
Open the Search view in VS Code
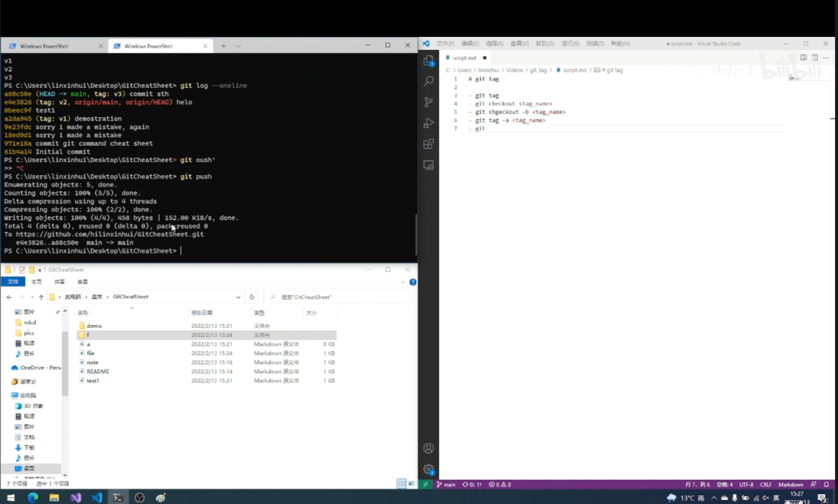coord(428,81)
